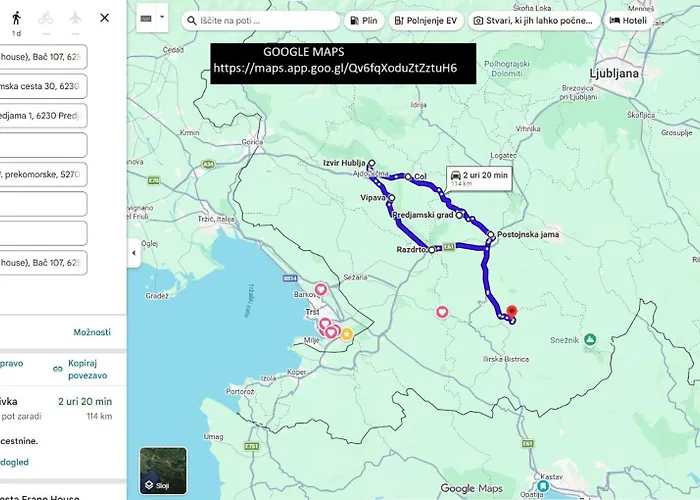Click the Kopiraj povezavo link

click(82, 369)
